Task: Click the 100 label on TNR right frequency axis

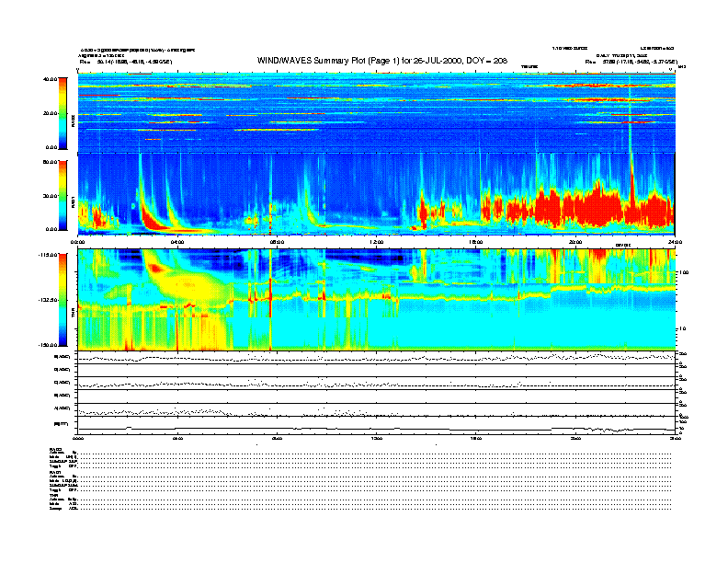Action: 684,272
